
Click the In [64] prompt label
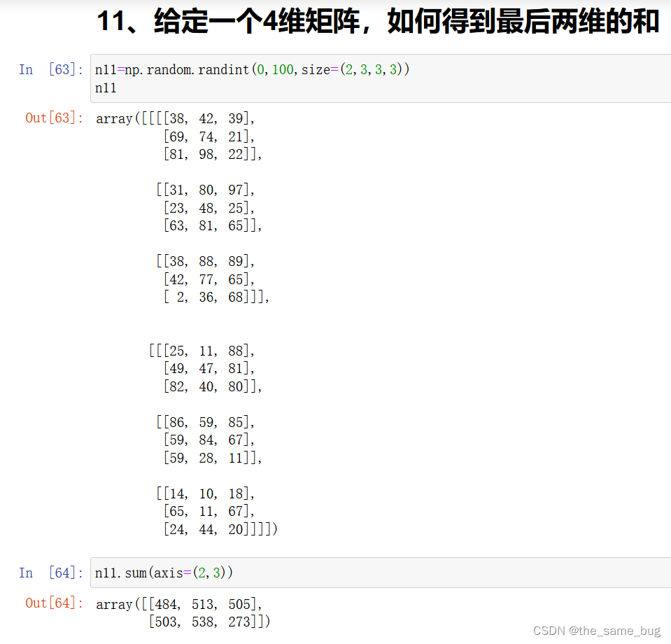pyautogui.click(x=51, y=573)
